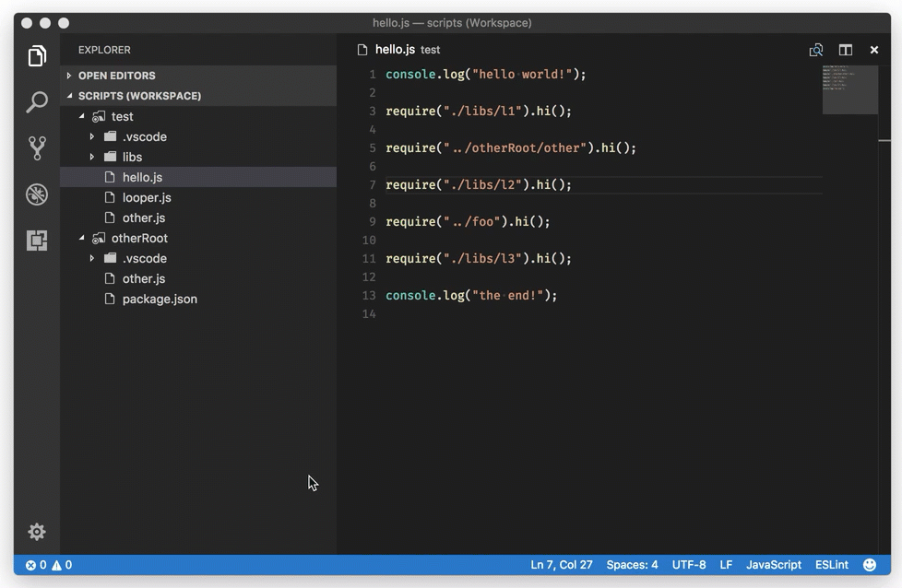902x588 pixels.
Task: Open the Debug view icon
Action: [36, 194]
